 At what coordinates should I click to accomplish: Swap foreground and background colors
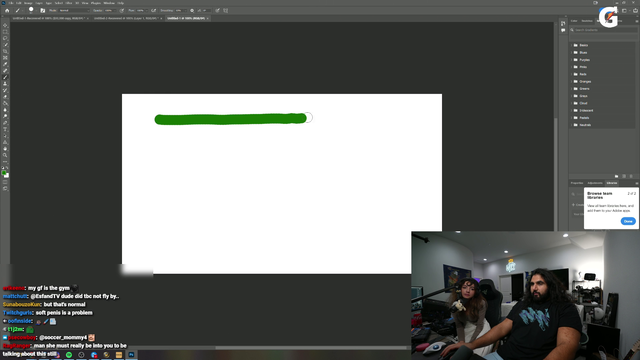7,168
